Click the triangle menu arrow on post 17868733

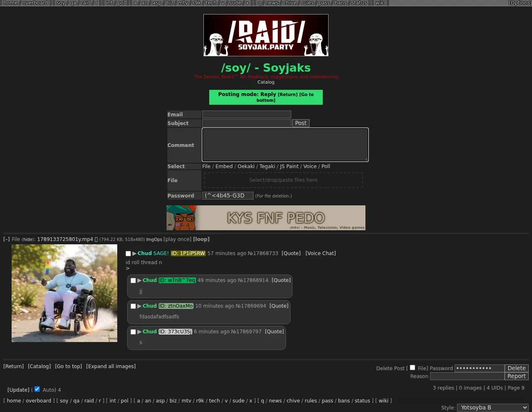point(134,253)
